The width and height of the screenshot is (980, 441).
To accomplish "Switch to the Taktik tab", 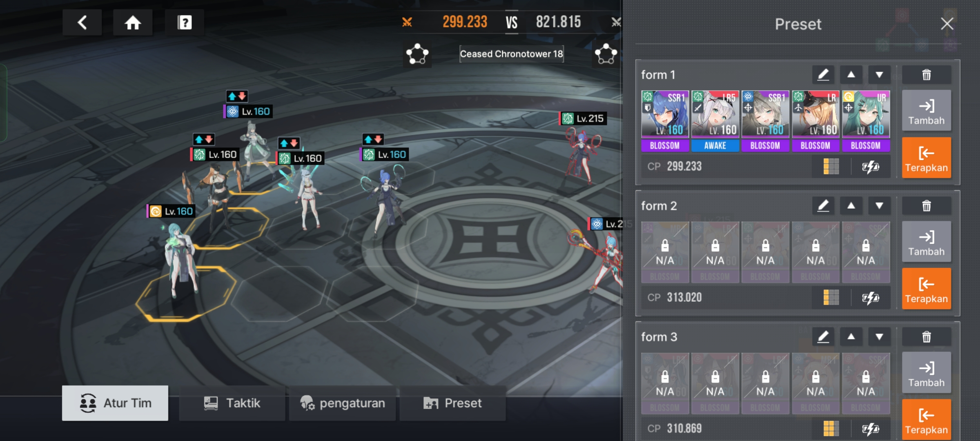I will [232, 403].
